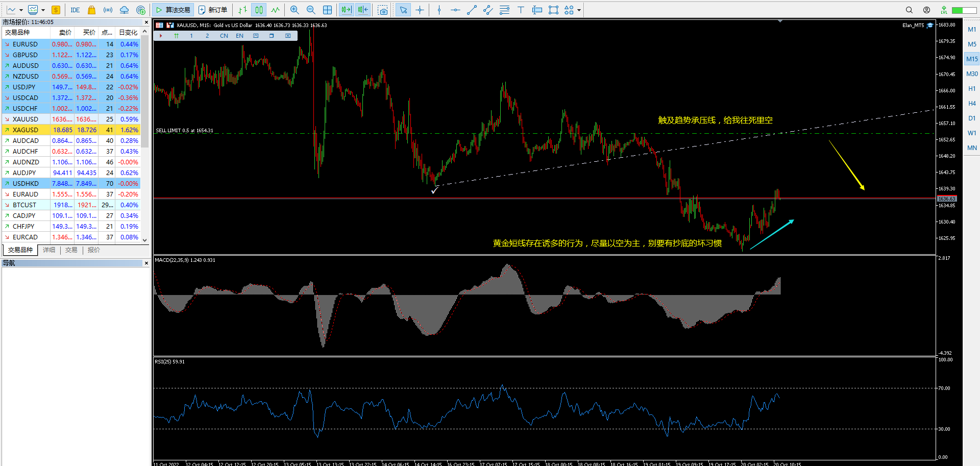Close the 市场报价 Market Watch panel
The width and height of the screenshot is (980, 466).
146,22
